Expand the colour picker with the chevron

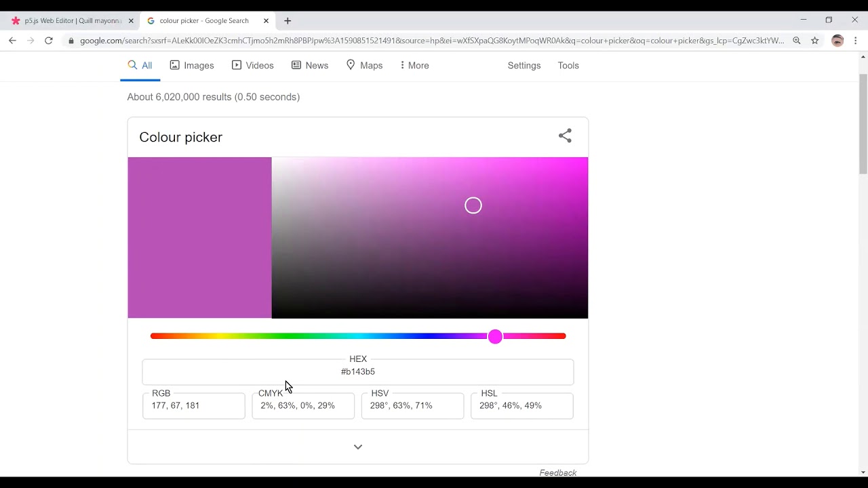pyautogui.click(x=358, y=447)
